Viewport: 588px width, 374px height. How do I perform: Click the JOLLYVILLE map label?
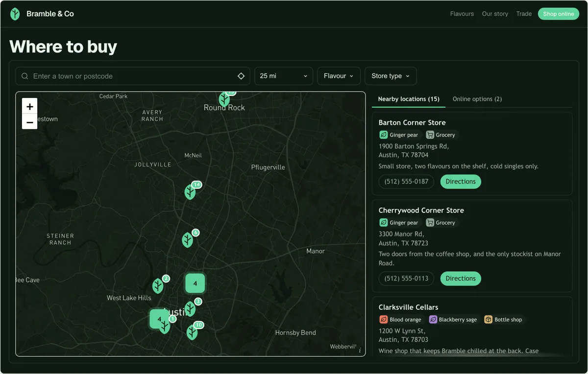pyautogui.click(x=153, y=164)
